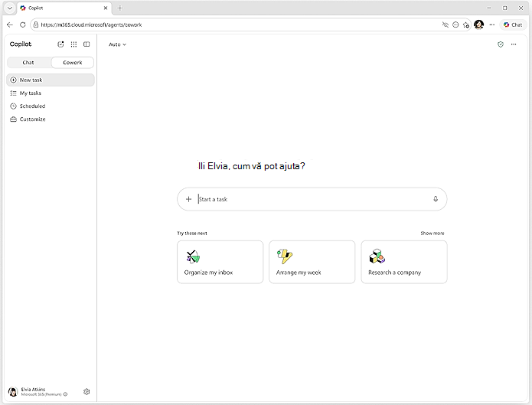Select the Cowork tab

click(73, 63)
